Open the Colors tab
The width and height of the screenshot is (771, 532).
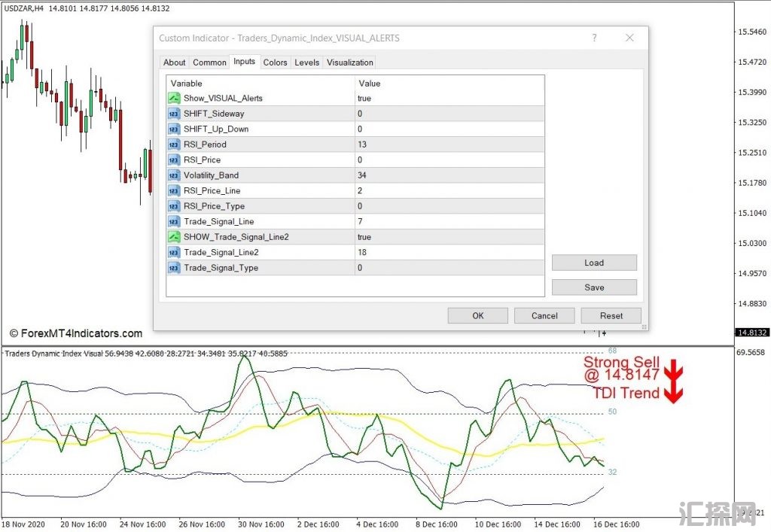(x=275, y=62)
